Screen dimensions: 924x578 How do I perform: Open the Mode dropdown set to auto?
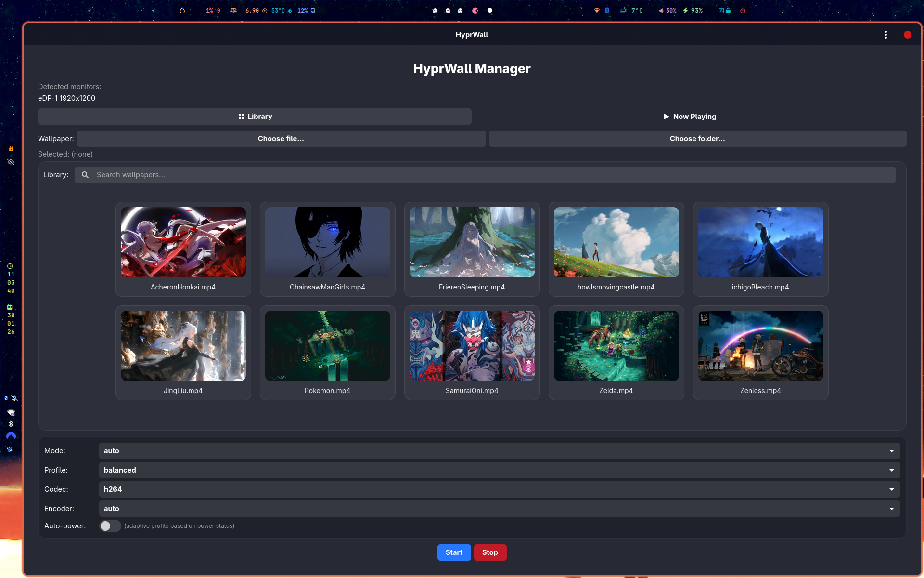[x=499, y=450]
